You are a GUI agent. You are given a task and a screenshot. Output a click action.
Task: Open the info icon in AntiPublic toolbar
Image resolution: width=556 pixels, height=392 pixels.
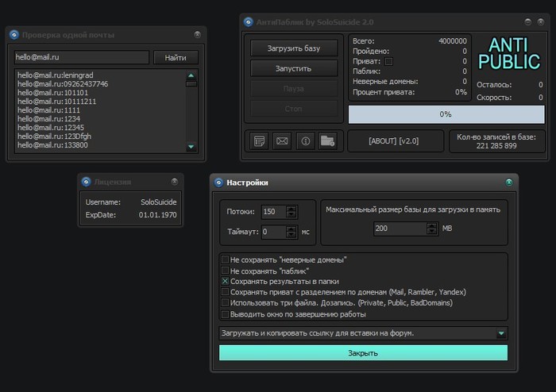pyautogui.click(x=306, y=141)
